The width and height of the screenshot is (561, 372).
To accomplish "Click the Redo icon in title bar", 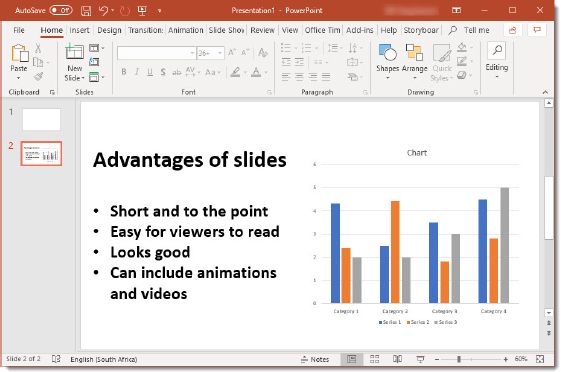I will click(125, 11).
